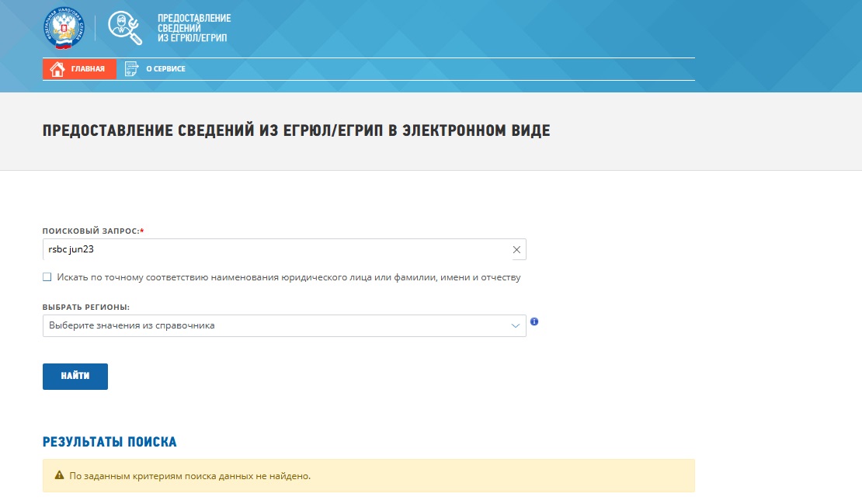This screenshot has width=862, height=504.
Task: Open the ВЫБРАТЬ РЕГИОНЫ regions combo box
Action: [284, 325]
